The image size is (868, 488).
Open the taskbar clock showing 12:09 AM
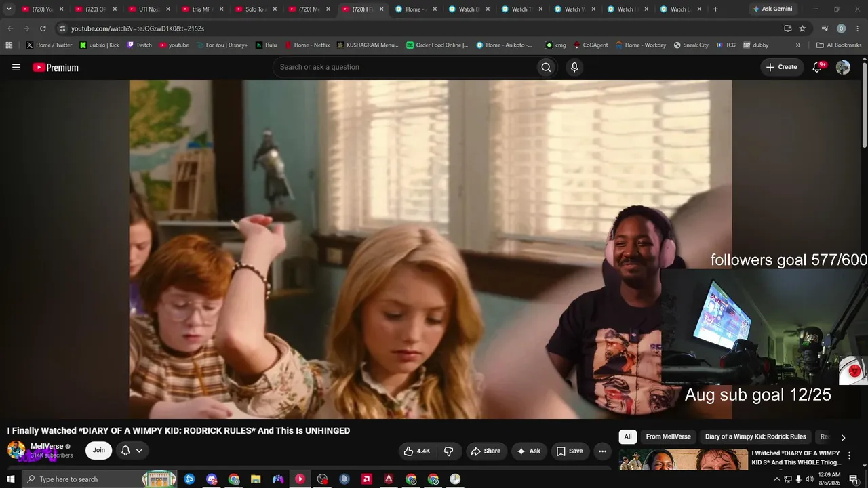click(x=829, y=479)
